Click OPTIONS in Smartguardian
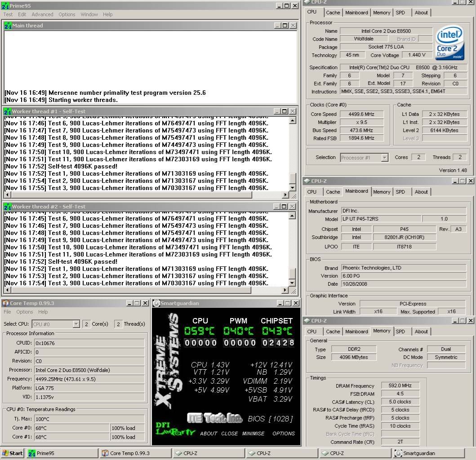 pyautogui.click(x=284, y=433)
